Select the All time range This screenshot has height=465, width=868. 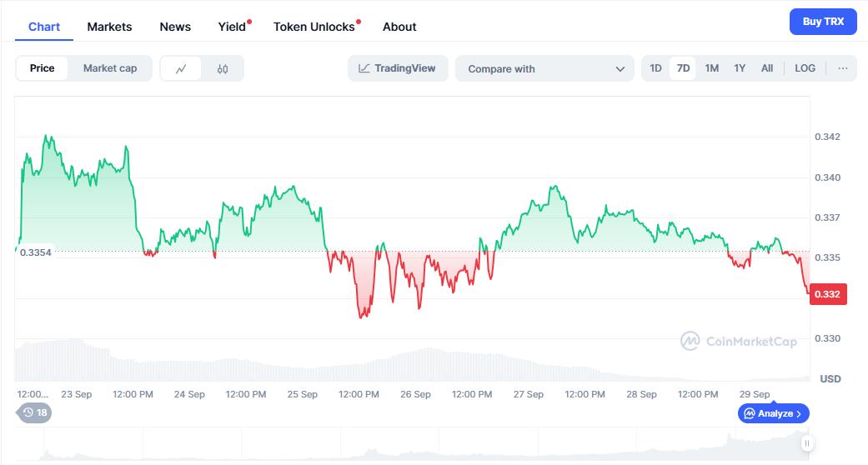tap(767, 68)
